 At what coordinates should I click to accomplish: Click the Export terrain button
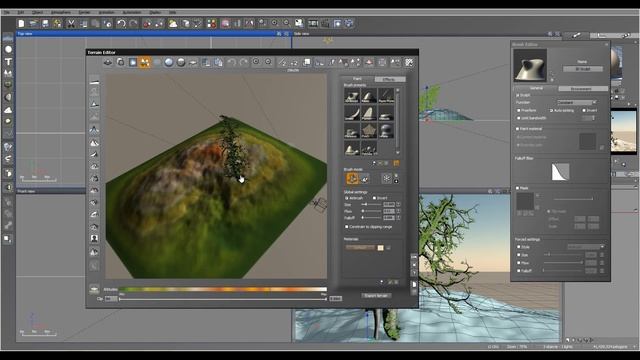(376, 296)
